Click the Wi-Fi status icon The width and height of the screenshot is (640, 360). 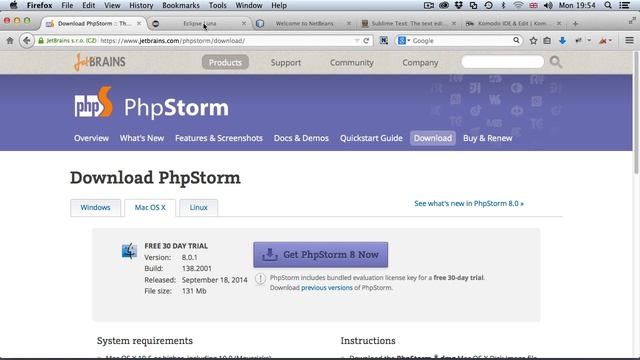click(518, 5)
